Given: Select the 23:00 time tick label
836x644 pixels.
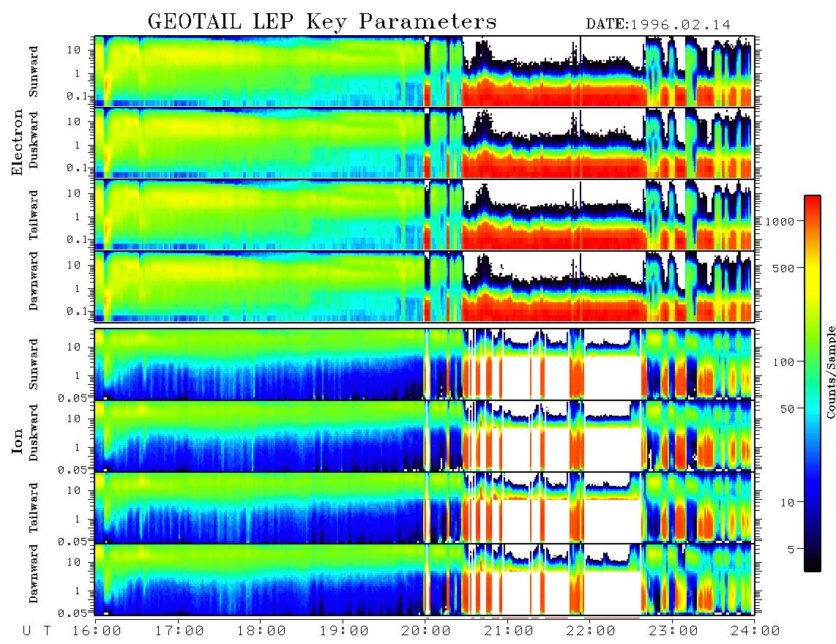Looking at the screenshot, I should [673, 631].
